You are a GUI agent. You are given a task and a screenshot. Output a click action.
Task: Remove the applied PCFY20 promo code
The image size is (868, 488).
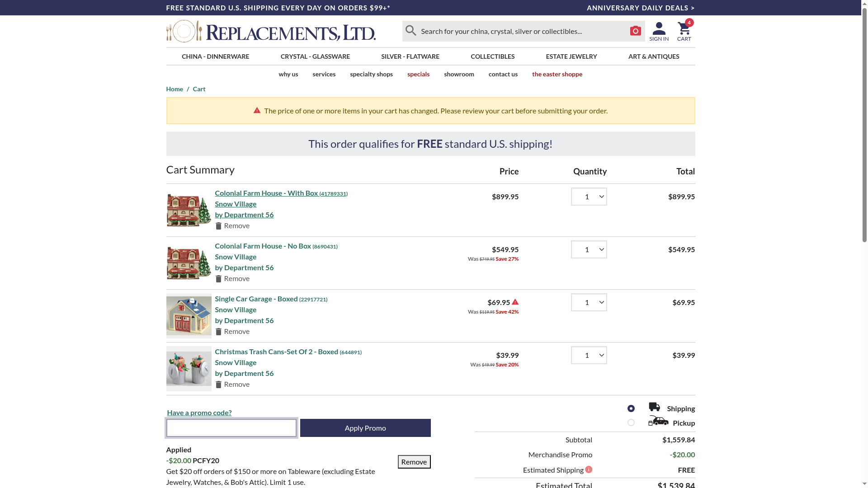click(414, 462)
